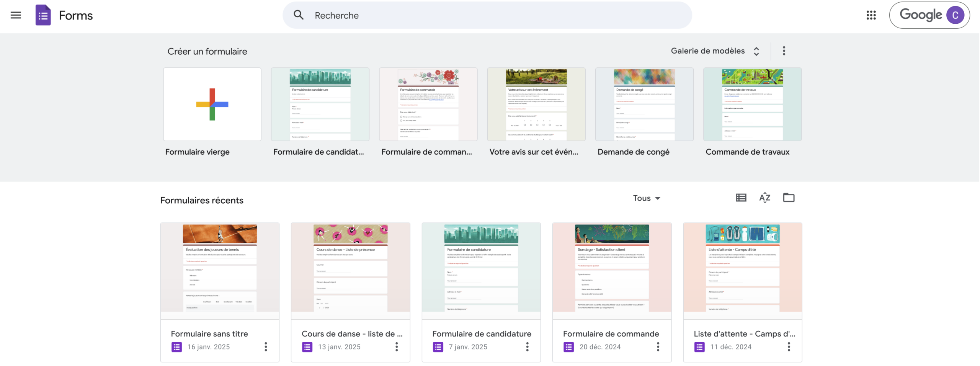Screen dimensions: 980x366
Task: Click the Cours de danse - liste de title
Action: pyautogui.click(x=352, y=334)
